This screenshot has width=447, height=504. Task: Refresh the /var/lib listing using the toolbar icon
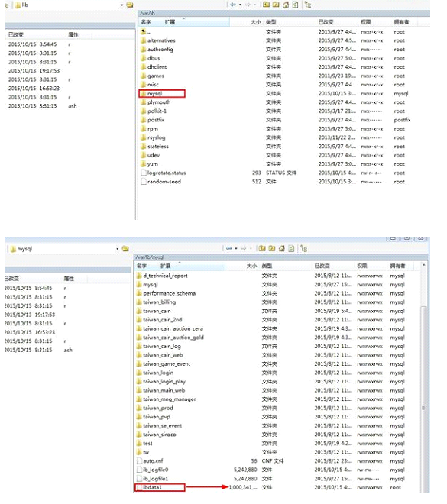pyautogui.click(x=295, y=5)
